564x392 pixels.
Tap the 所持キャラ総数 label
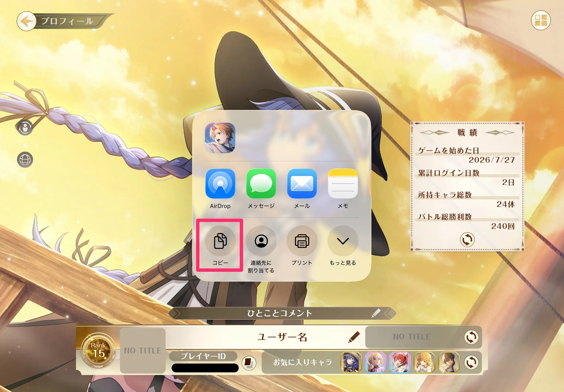pos(445,195)
